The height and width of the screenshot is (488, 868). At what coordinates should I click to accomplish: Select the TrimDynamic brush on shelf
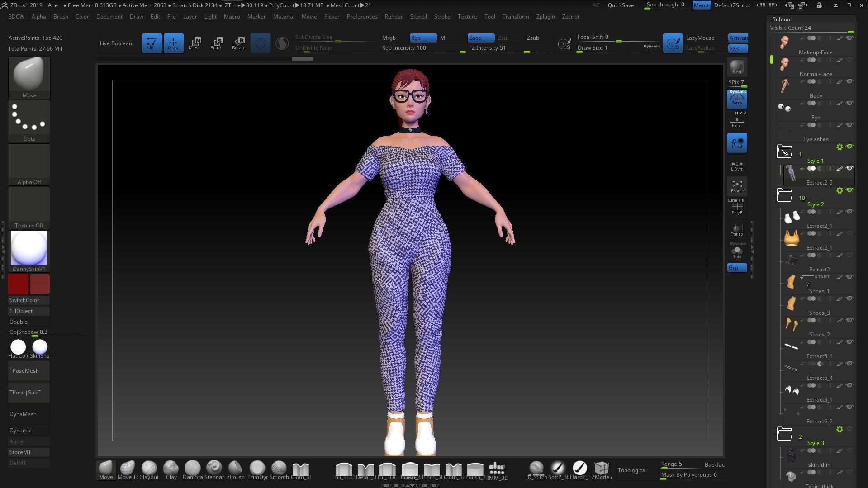click(x=257, y=470)
